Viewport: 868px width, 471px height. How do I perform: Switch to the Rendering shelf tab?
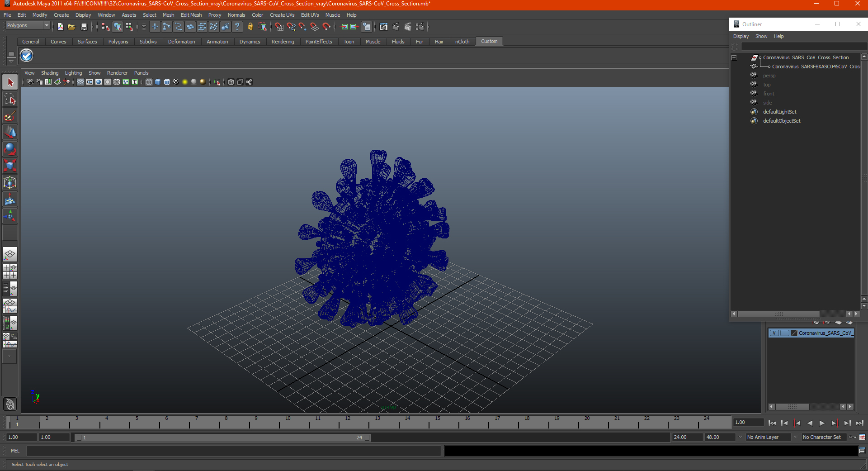[283, 42]
